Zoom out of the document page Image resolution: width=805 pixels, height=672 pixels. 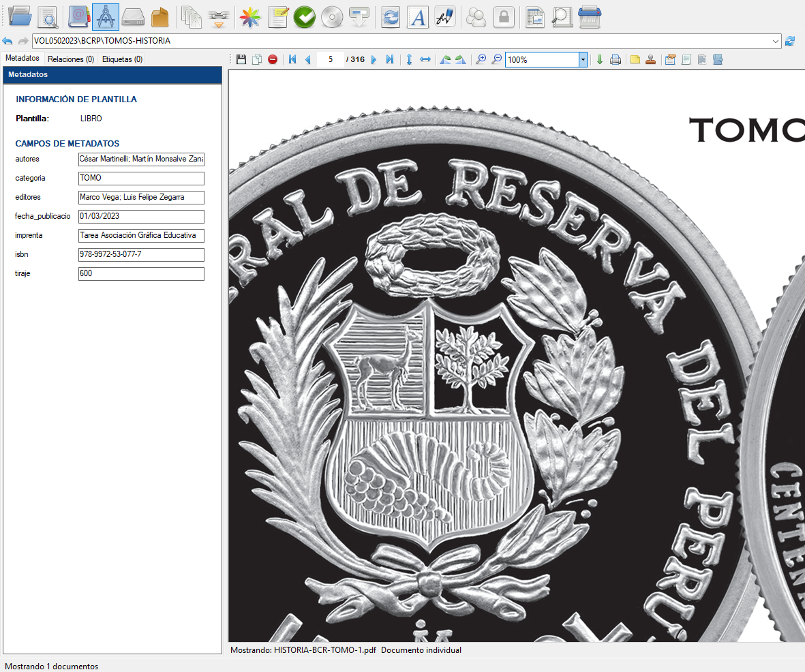tap(496, 59)
